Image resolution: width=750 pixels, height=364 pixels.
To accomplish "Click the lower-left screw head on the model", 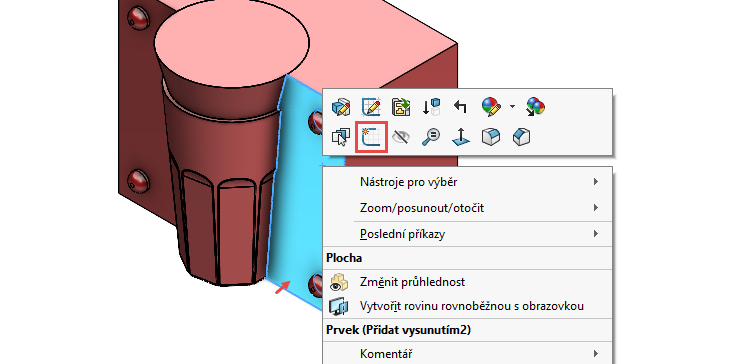I will point(139,181).
